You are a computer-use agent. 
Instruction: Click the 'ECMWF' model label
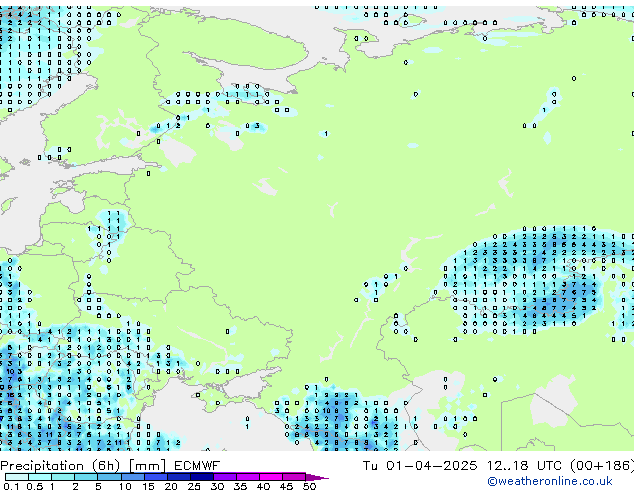click(197, 466)
